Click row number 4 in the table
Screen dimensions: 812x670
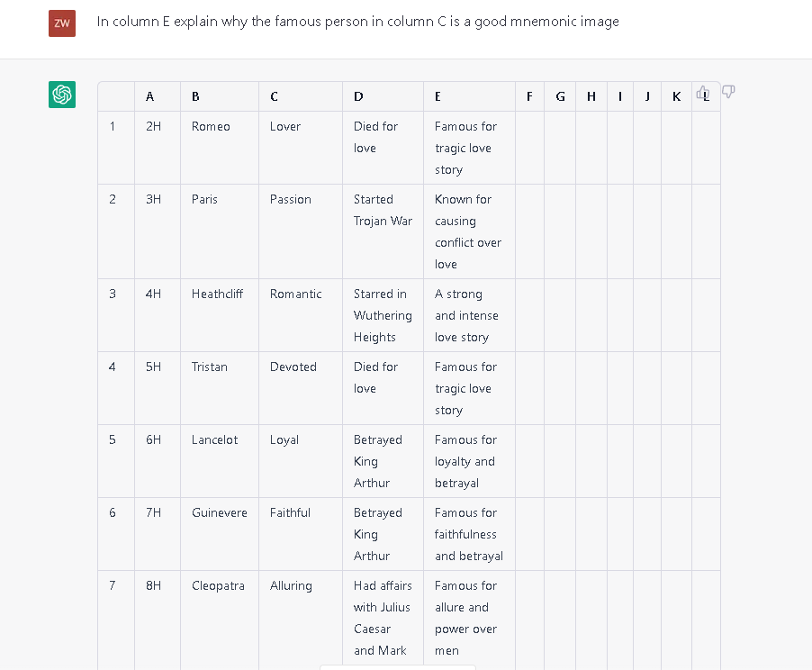click(x=113, y=367)
